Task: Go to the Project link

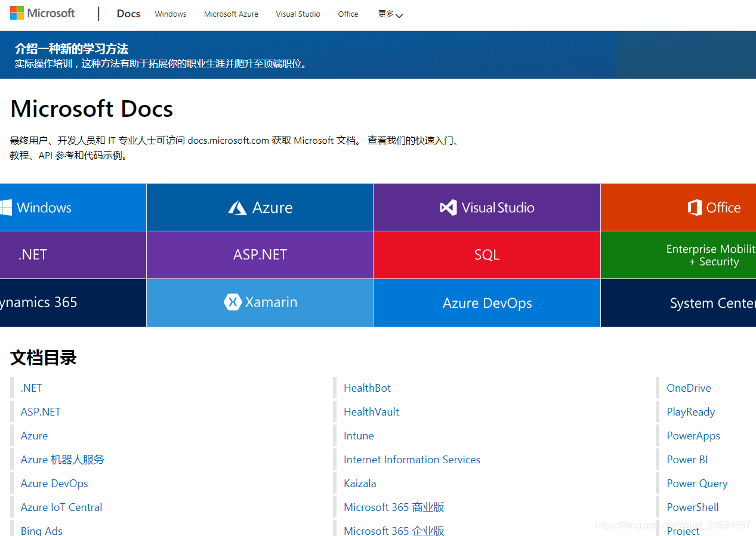Action: point(683,531)
